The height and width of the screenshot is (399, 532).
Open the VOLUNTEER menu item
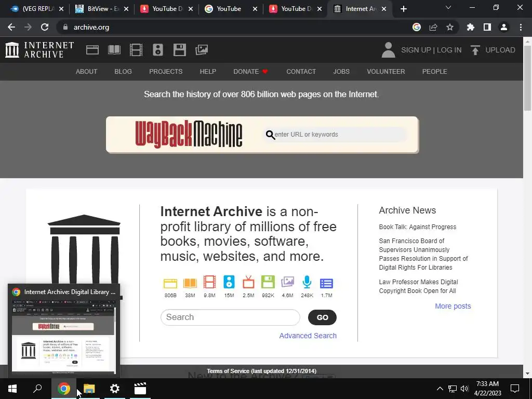tap(386, 72)
